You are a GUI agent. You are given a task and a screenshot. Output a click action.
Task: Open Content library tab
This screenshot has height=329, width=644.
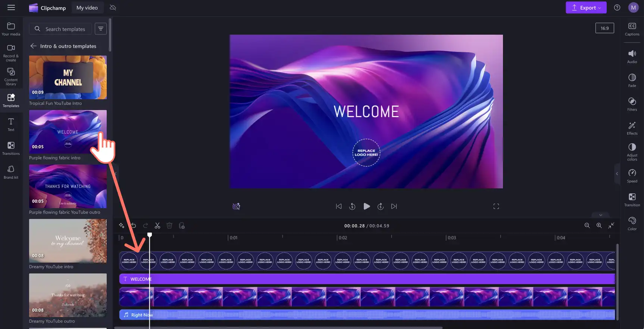coord(11,76)
